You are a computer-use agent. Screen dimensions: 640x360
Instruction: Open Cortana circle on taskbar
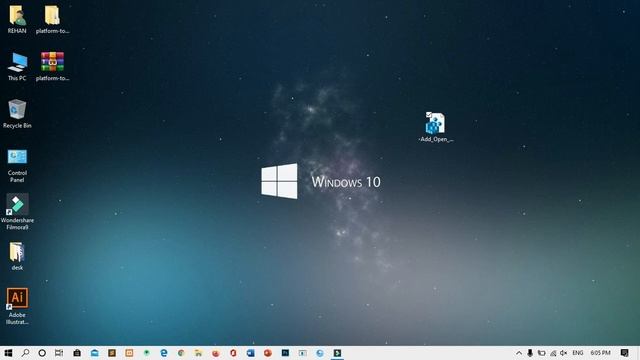pos(42,353)
